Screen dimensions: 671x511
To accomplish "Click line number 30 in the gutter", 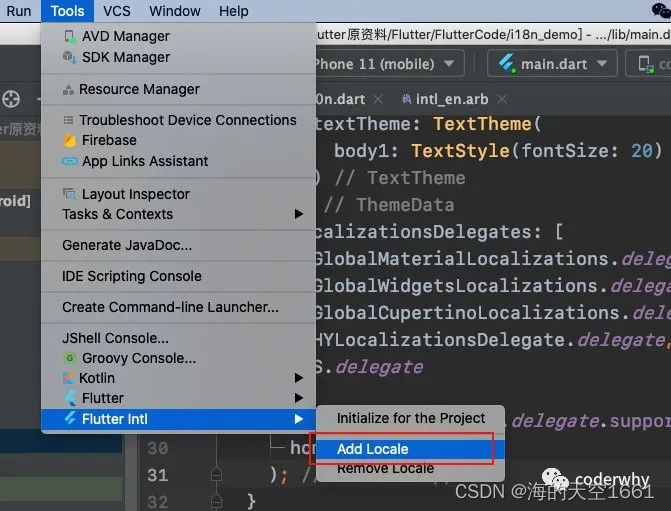I will pyautogui.click(x=157, y=449).
